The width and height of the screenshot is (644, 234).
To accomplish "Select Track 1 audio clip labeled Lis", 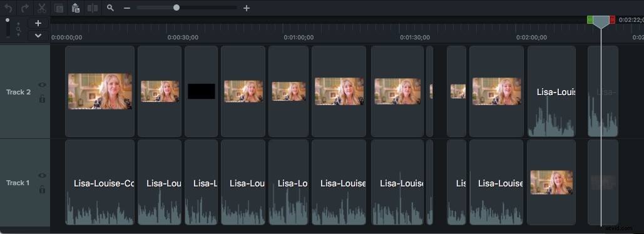I will click(456, 182).
